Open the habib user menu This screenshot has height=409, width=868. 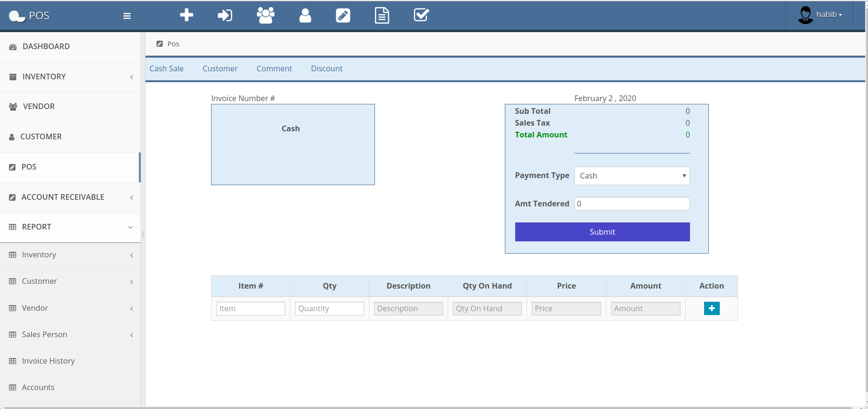click(821, 15)
